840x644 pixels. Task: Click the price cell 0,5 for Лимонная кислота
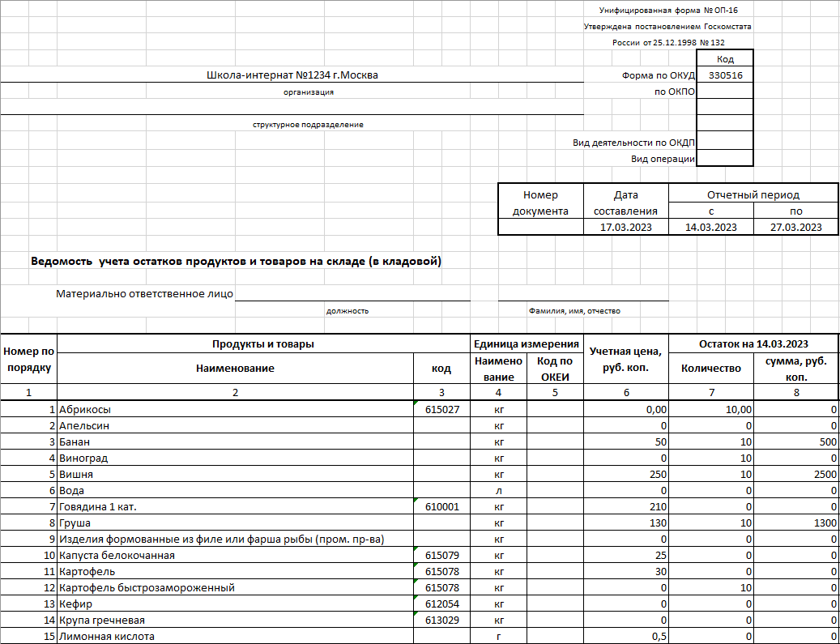pyautogui.click(x=626, y=636)
